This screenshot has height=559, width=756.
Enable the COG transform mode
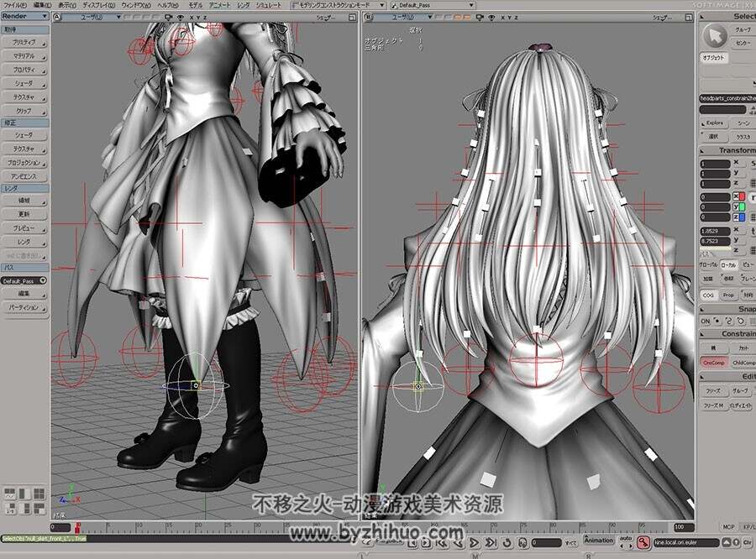pos(708,295)
